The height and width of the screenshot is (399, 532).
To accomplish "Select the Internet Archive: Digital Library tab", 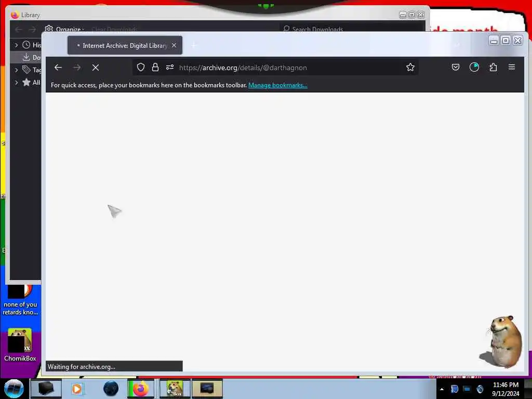I will tap(125, 45).
